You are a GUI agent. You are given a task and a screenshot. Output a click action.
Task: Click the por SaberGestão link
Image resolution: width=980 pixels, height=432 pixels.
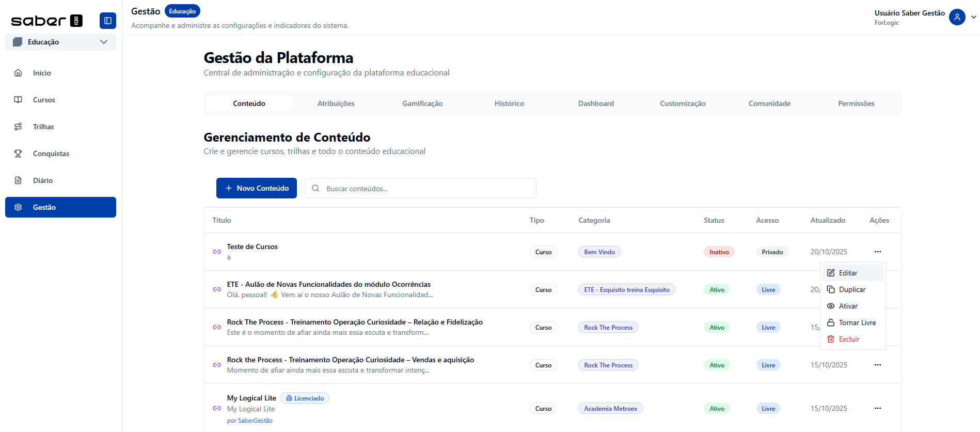pos(250,421)
